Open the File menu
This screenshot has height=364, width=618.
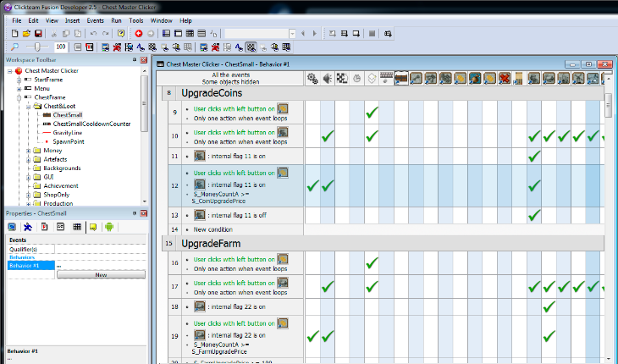pos(17,20)
